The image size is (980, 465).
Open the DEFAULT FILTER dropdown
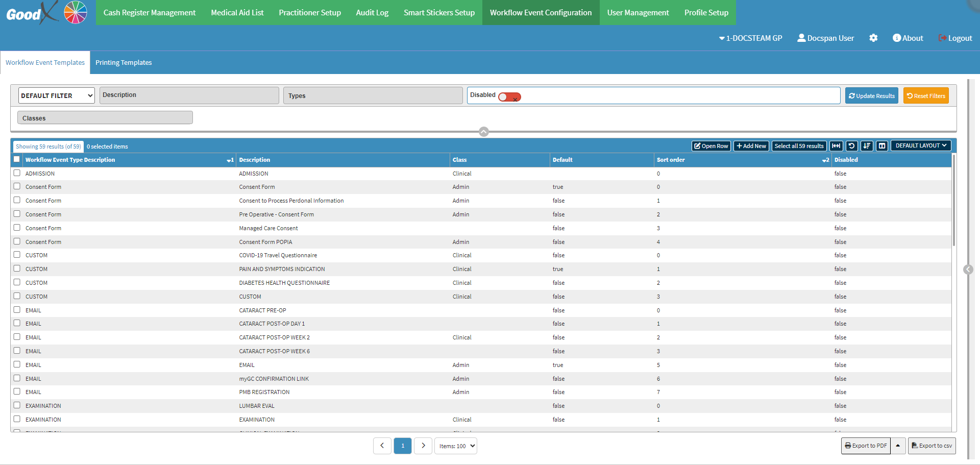coord(57,95)
